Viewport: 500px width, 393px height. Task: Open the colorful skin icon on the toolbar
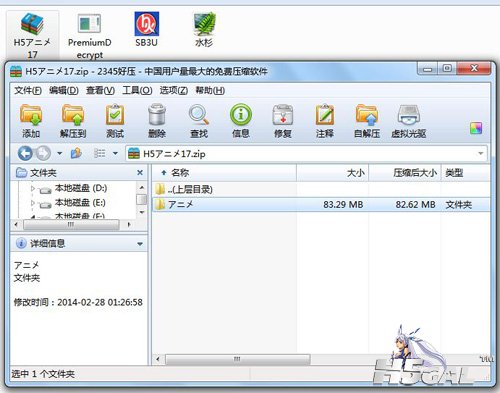[476, 128]
